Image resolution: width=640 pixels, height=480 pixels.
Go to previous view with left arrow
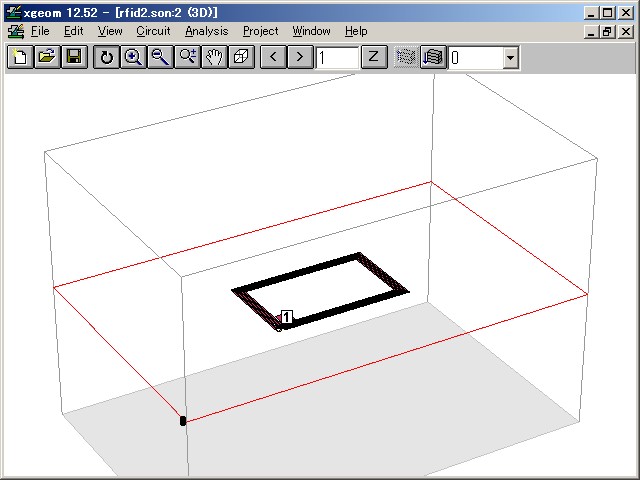[273, 57]
